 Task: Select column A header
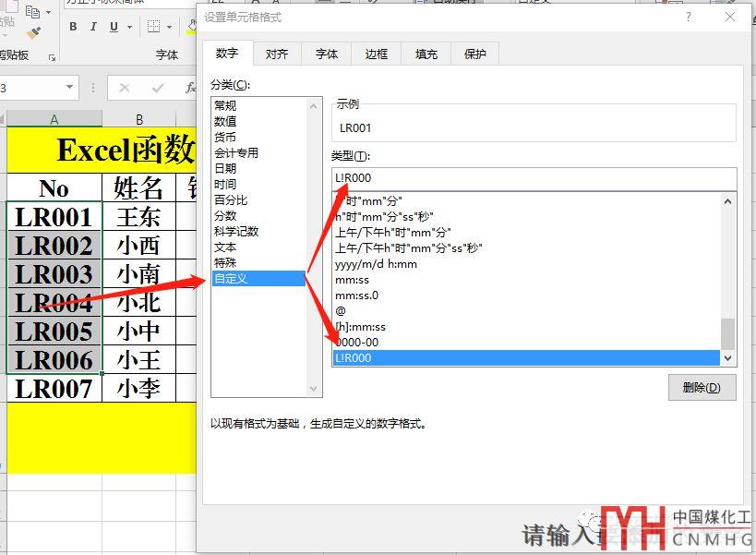pyautogui.click(x=54, y=119)
